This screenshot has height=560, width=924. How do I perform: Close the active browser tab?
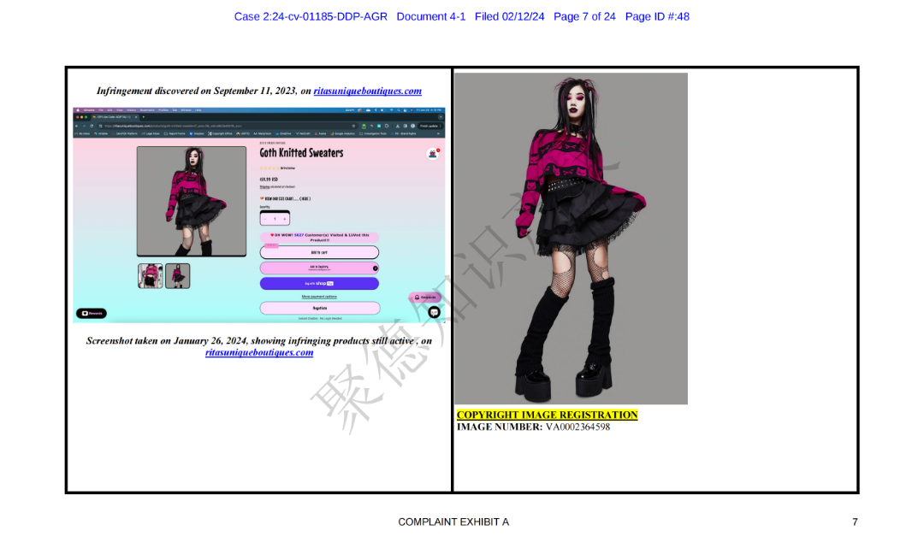(136, 117)
